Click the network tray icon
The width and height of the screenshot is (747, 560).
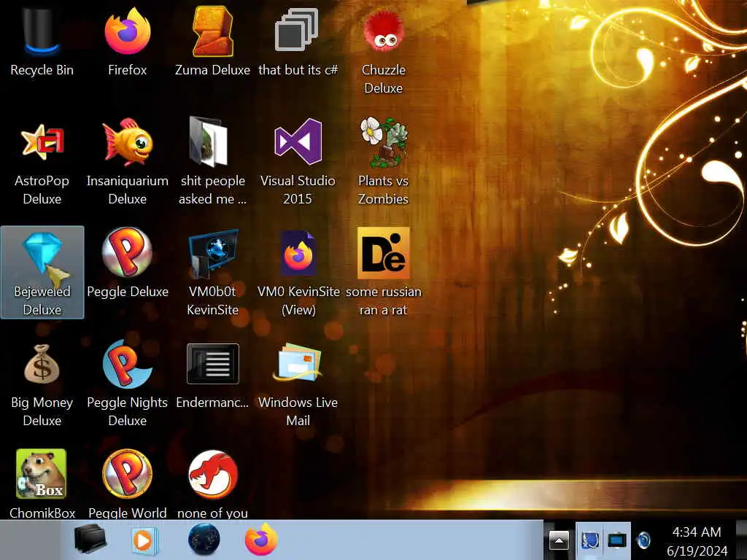click(589, 540)
